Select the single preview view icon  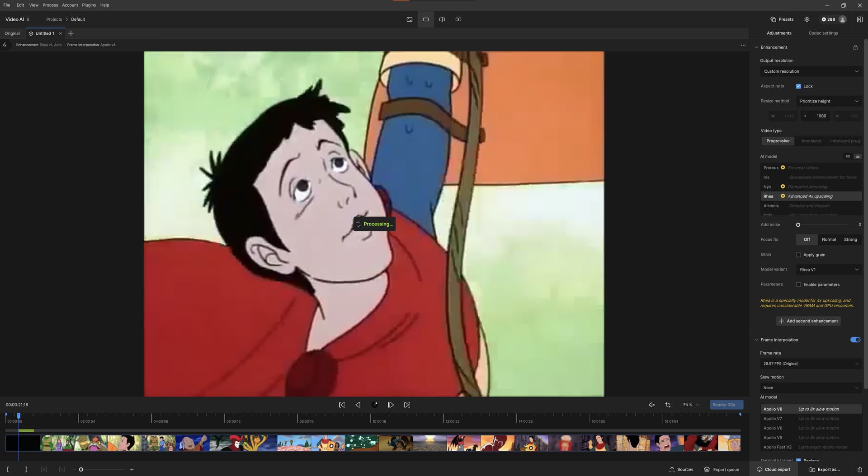tap(426, 19)
